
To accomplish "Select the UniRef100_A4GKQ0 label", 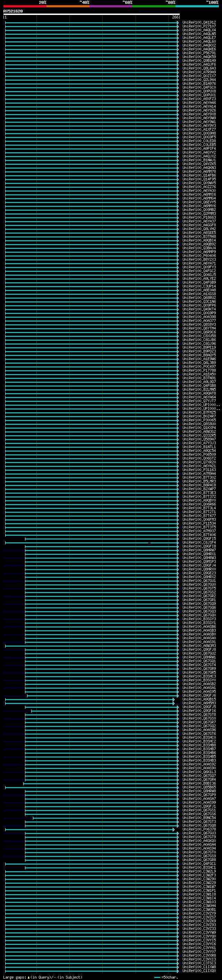I will point(199,841).
